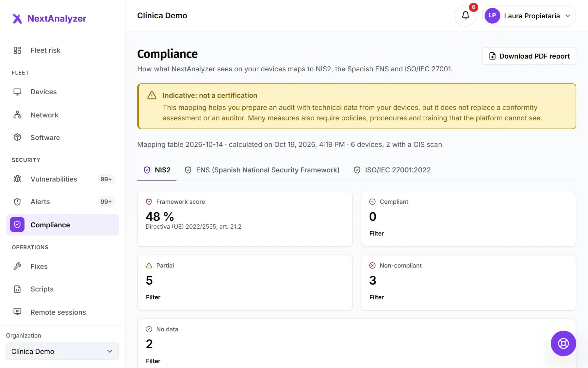Switch to ENS (Spanish National Security Framework) tab
The image size is (588, 368).
point(262,170)
